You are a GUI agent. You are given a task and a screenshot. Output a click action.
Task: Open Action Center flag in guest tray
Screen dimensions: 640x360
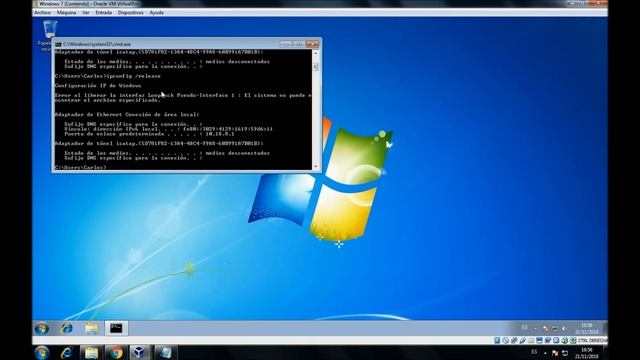point(546,329)
